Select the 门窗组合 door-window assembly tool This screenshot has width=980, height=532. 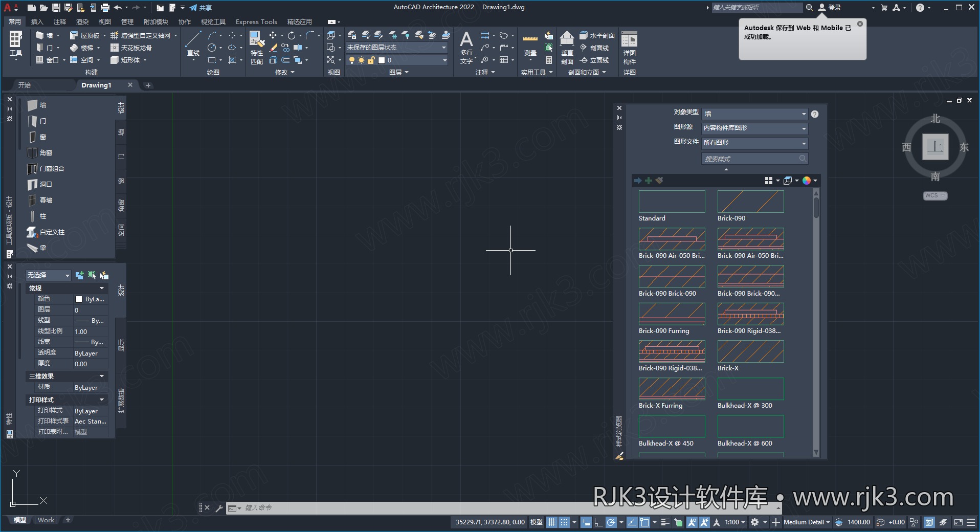click(x=46, y=168)
